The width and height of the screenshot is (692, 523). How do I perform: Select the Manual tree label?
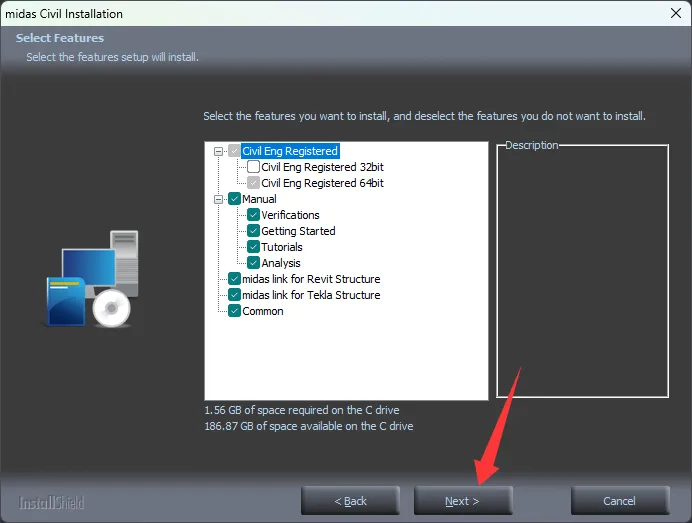point(259,199)
